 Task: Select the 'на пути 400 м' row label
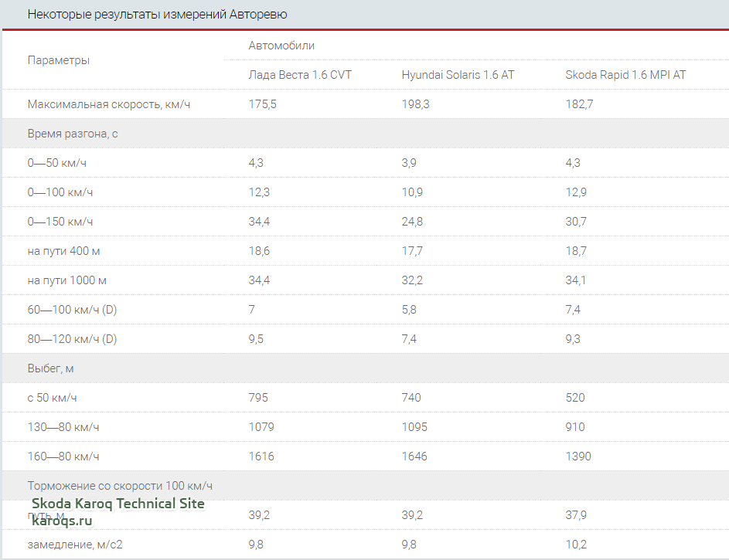63,251
